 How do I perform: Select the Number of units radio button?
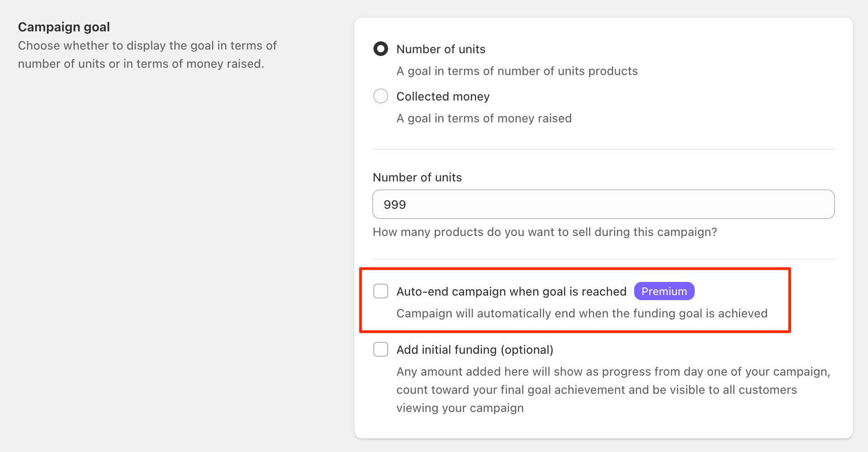pos(381,49)
